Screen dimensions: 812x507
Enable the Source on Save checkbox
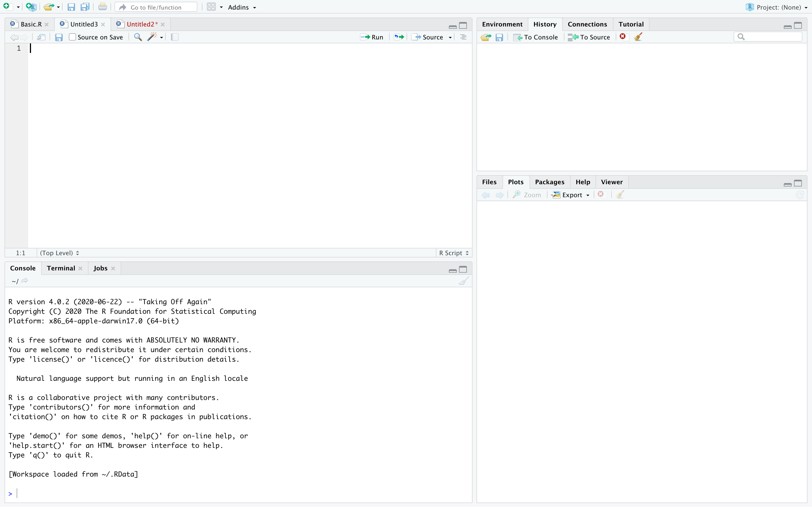pyautogui.click(x=72, y=37)
